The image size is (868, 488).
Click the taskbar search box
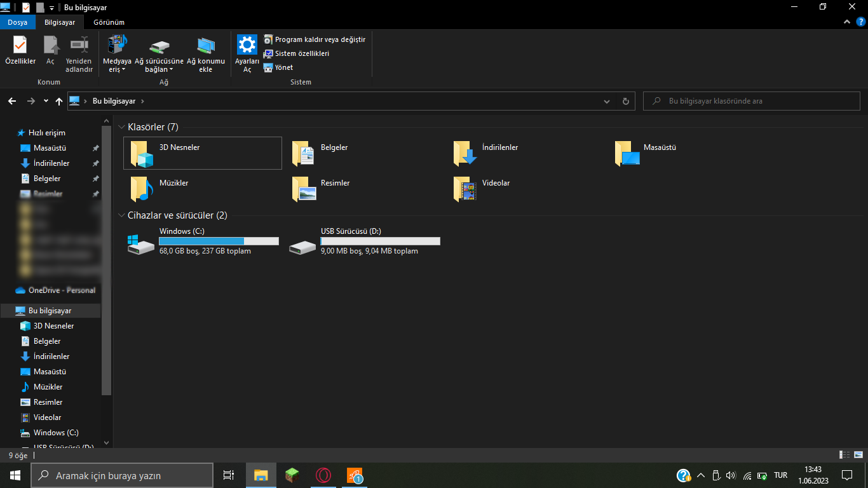122,475
